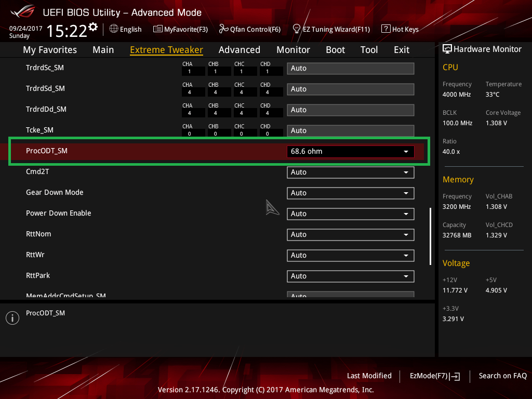Select the RttWr setting label

35,255
